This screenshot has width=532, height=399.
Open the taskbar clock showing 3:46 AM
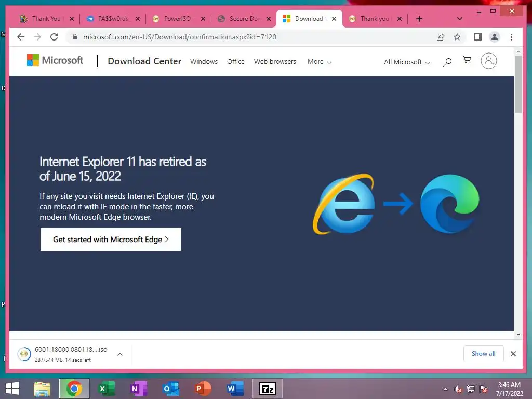click(x=509, y=389)
